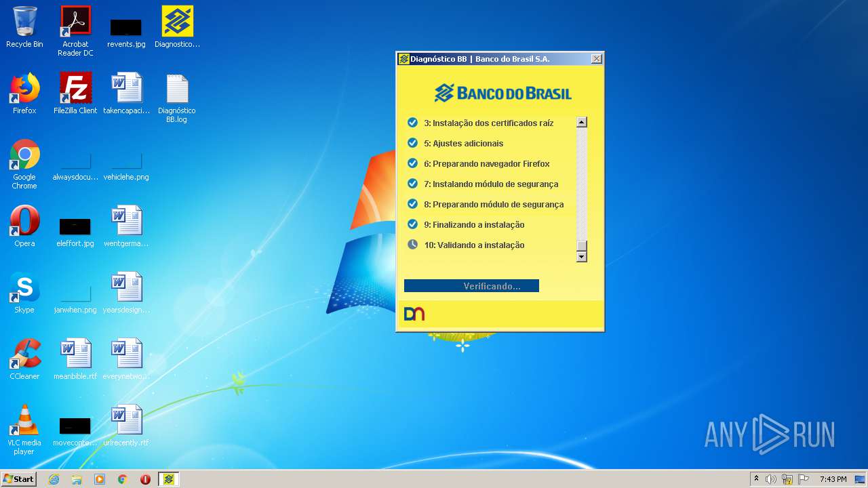Select janwhen.png file on desktop
The height and width of the screenshot is (488, 868).
click(x=75, y=298)
